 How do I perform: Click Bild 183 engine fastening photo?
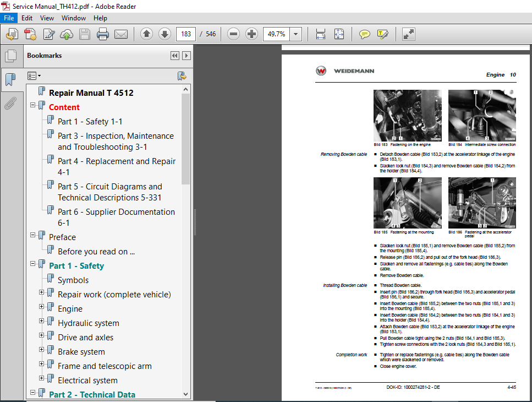click(408, 116)
